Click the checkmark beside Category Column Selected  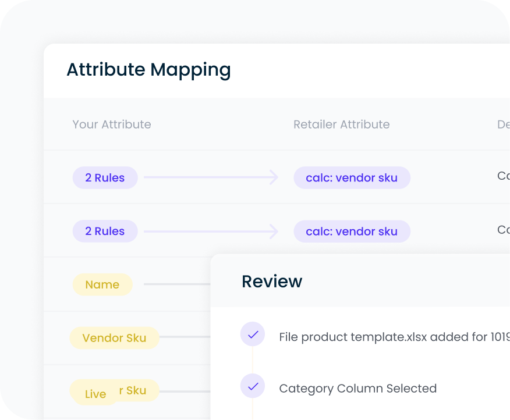[253, 386]
